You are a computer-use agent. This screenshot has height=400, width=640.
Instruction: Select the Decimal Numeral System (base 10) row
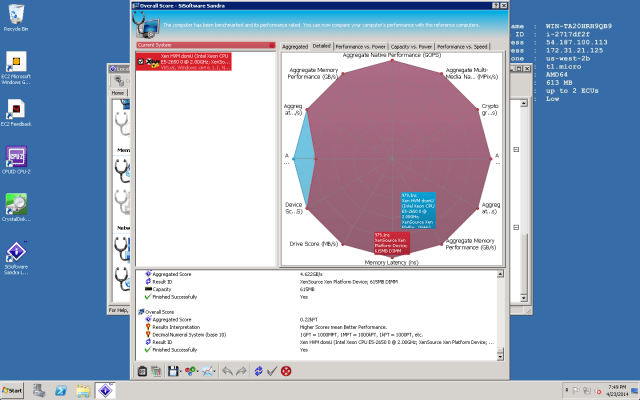tap(189, 335)
